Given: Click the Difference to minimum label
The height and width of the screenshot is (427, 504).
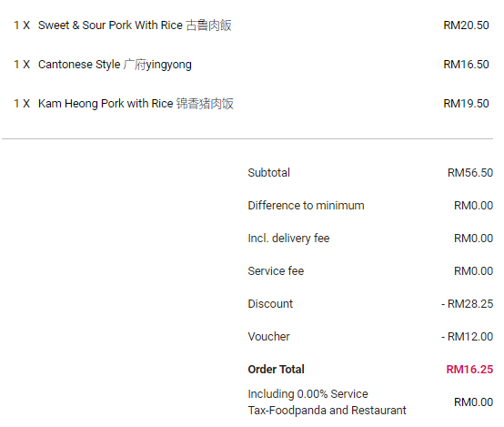Looking at the screenshot, I should 306,206.
